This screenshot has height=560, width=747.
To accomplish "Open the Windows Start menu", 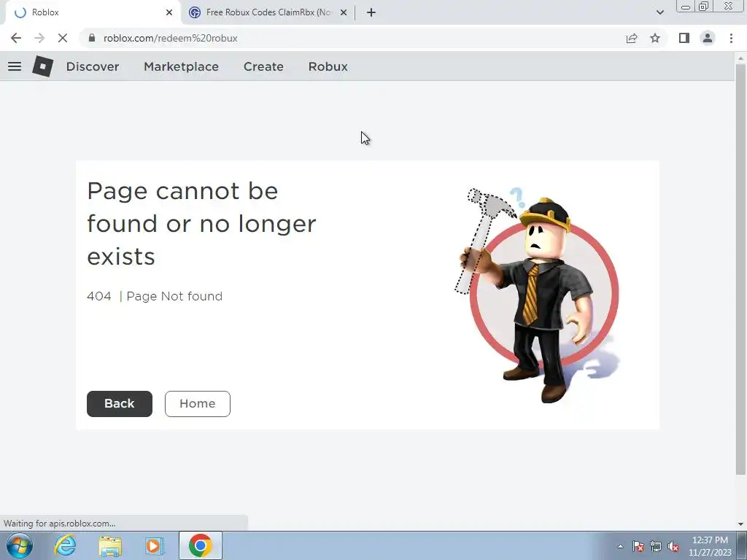I will pos(20,545).
